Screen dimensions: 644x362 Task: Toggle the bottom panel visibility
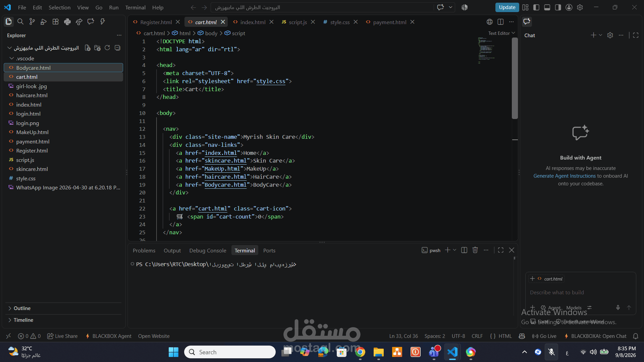click(x=547, y=7)
